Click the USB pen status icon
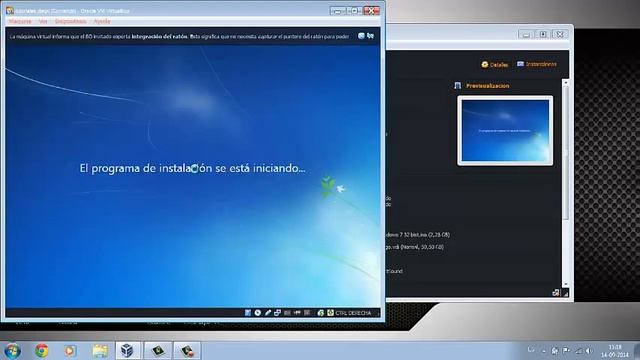The image size is (640, 360). 268,313
